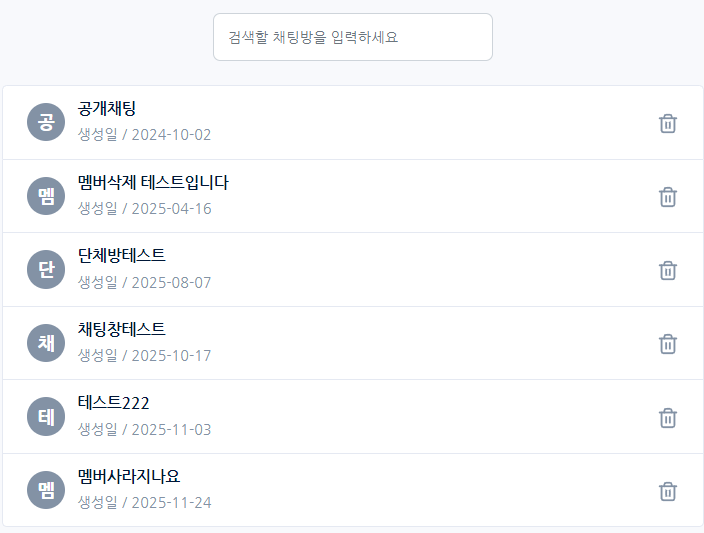Focus the chat room search field
The image size is (704, 533).
[x=352, y=37]
